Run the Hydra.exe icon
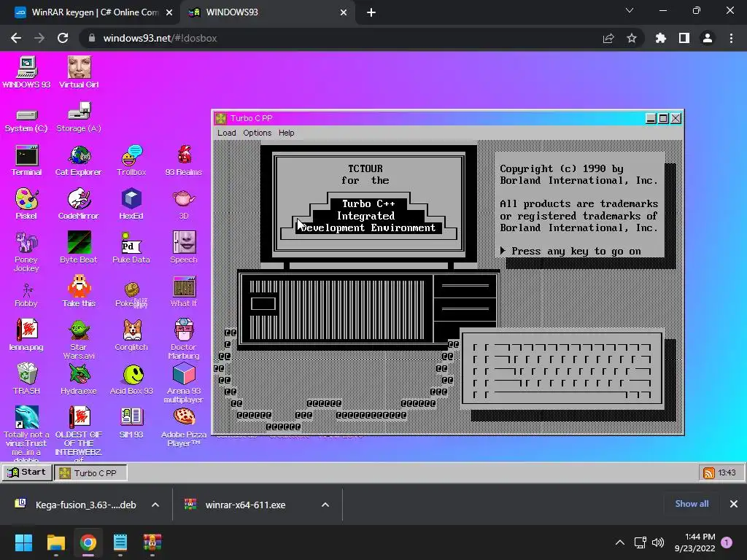 (x=79, y=379)
